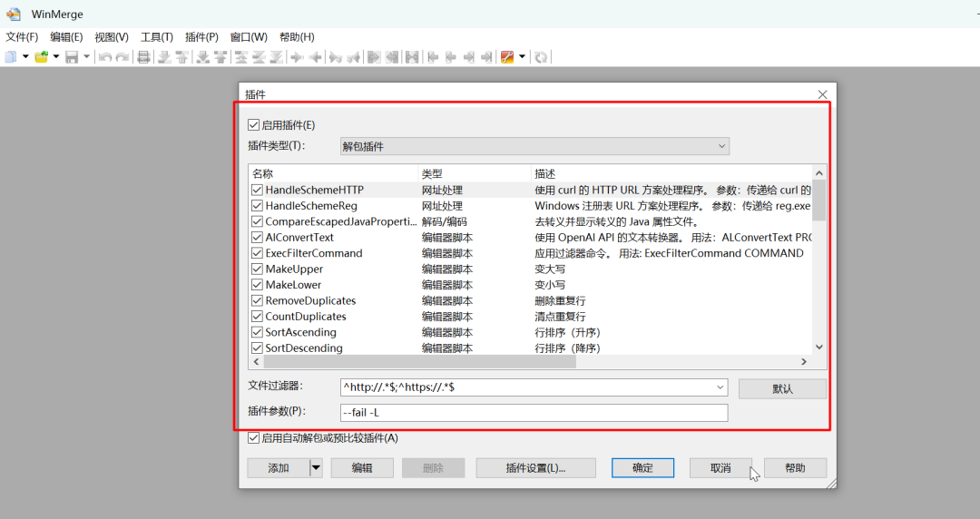Click the 编辑 button in dialog

362,467
